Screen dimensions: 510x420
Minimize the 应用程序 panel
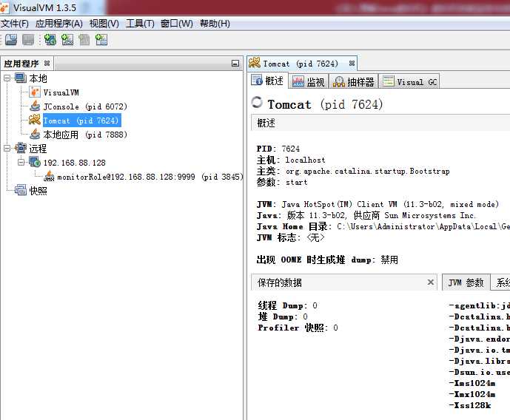(235, 64)
